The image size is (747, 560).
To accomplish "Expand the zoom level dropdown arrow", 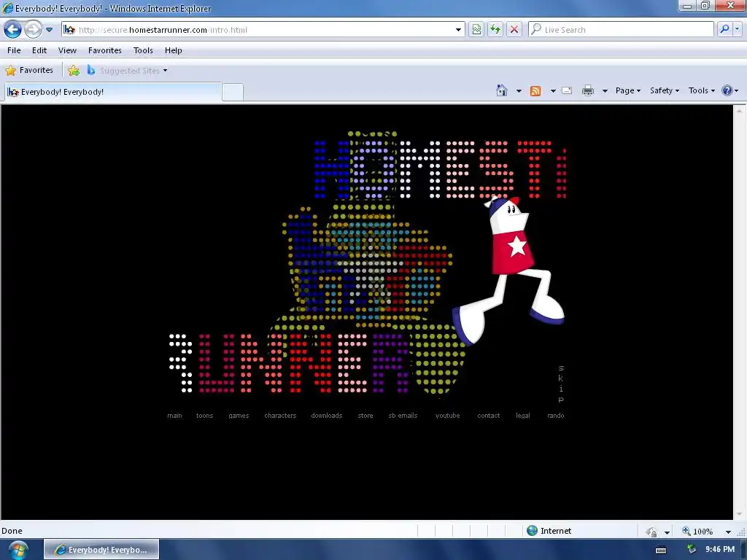I will click(728, 532).
